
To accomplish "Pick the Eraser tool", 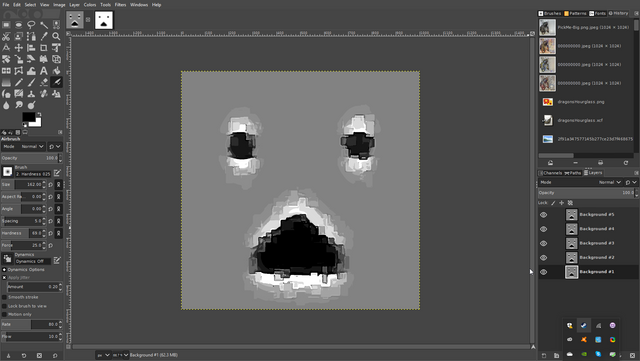I will point(44,82).
